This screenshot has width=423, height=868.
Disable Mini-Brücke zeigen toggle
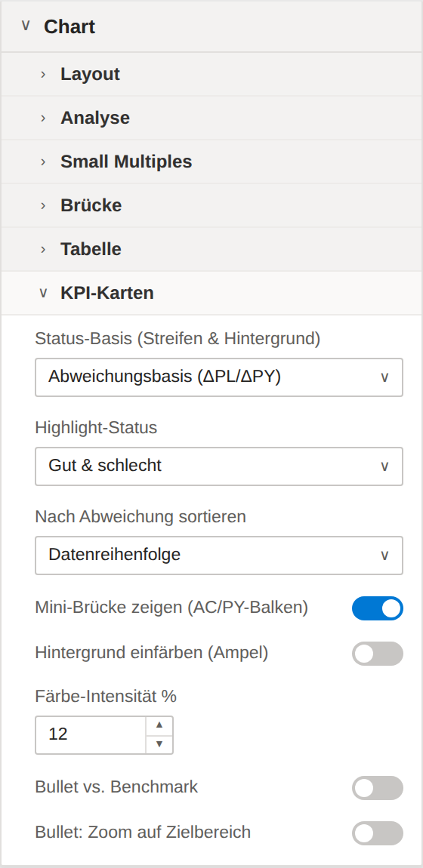point(378,608)
